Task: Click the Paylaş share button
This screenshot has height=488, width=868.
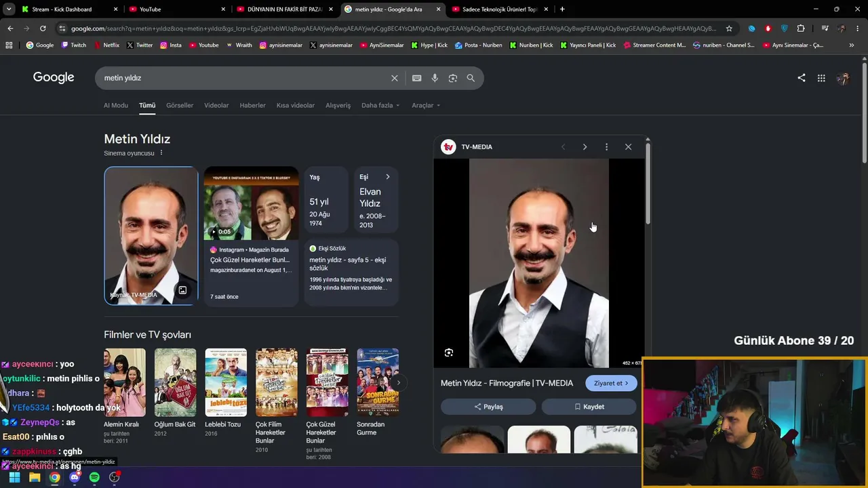Action: [x=488, y=407]
